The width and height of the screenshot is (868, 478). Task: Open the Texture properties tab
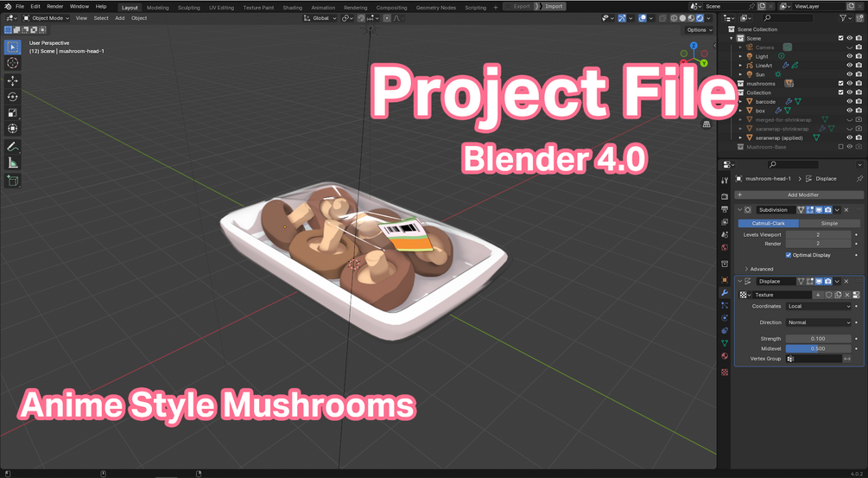coord(725,373)
